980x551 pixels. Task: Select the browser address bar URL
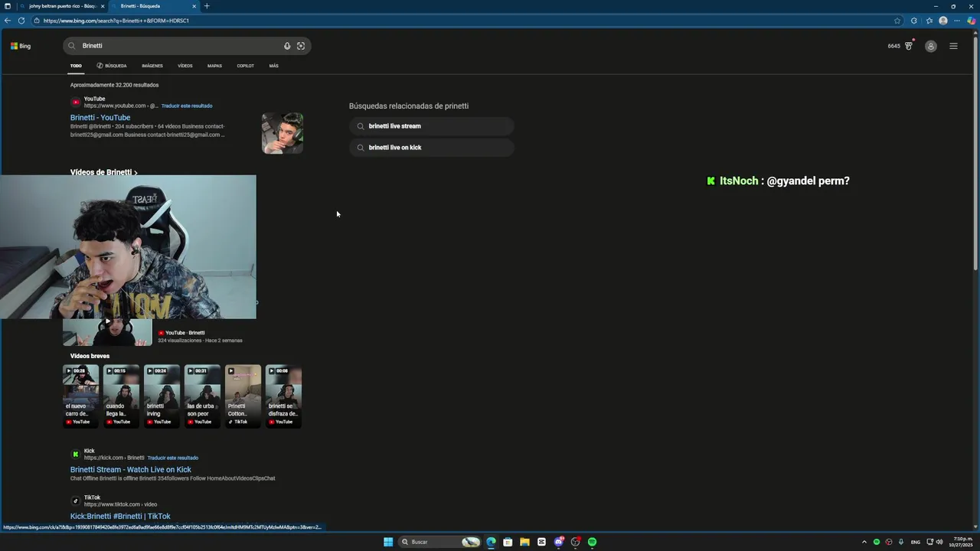pyautogui.click(x=116, y=21)
